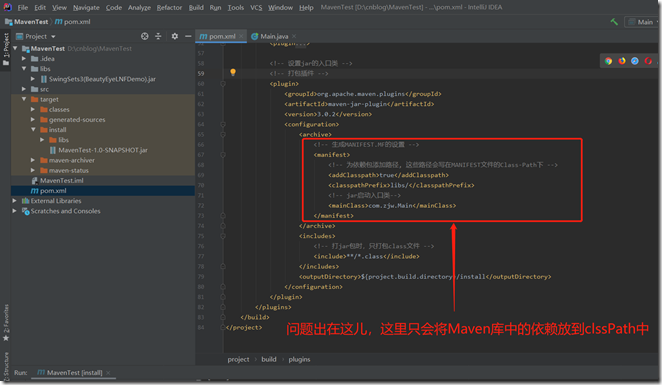Expand the .idea folder
Screen dimensions: 662x385
pyautogui.click(x=24, y=59)
